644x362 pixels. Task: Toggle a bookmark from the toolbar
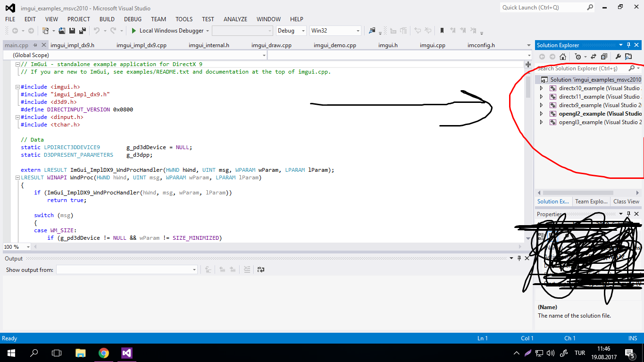pos(442,31)
